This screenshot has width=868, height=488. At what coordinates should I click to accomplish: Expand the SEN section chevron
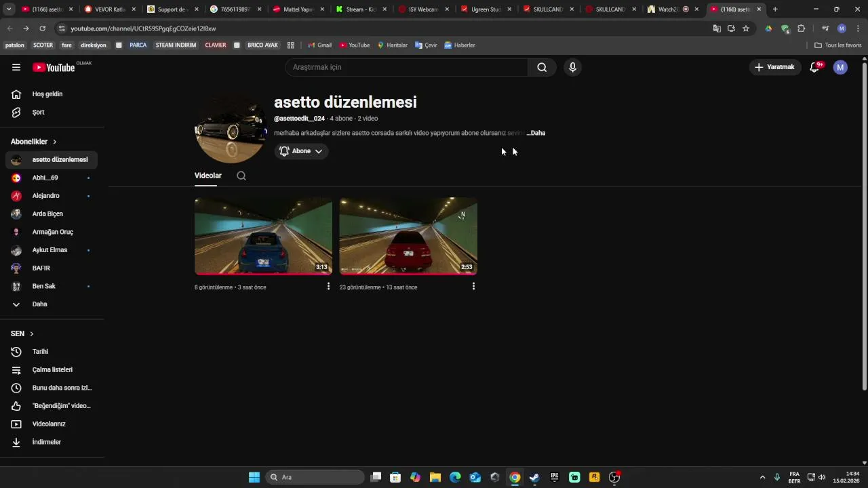32,333
